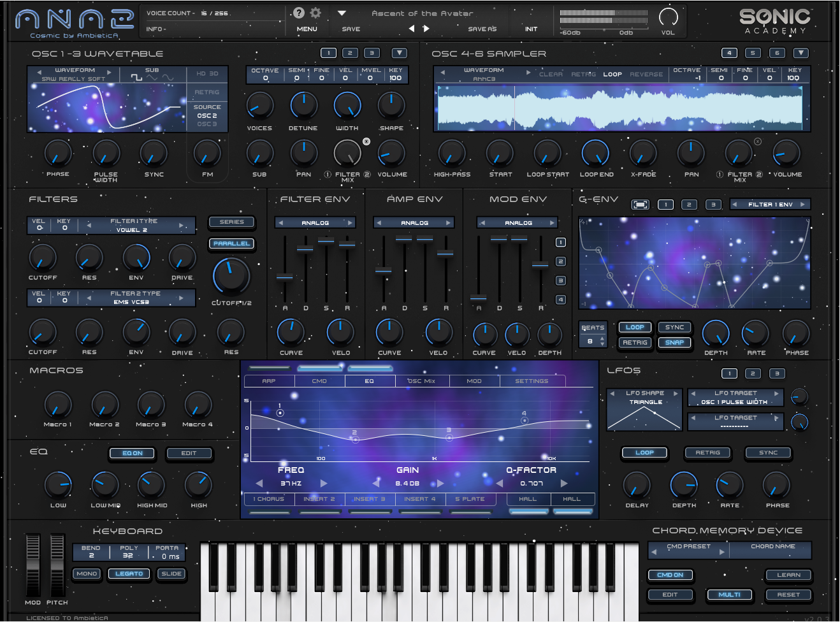Switch filter routing to SERIES
This screenshot has height=622, width=840.
(232, 222)
